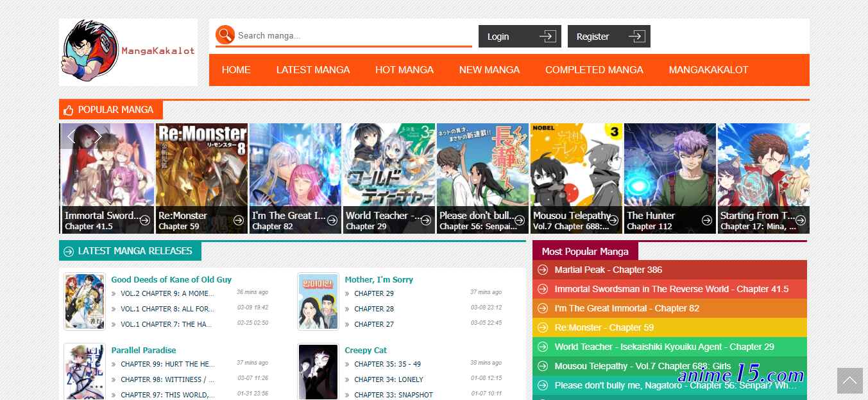Open Creepy Cat CHAPTER 35: 35 - 49
This screenshot has height=400, width=868.
click(387, 364)
